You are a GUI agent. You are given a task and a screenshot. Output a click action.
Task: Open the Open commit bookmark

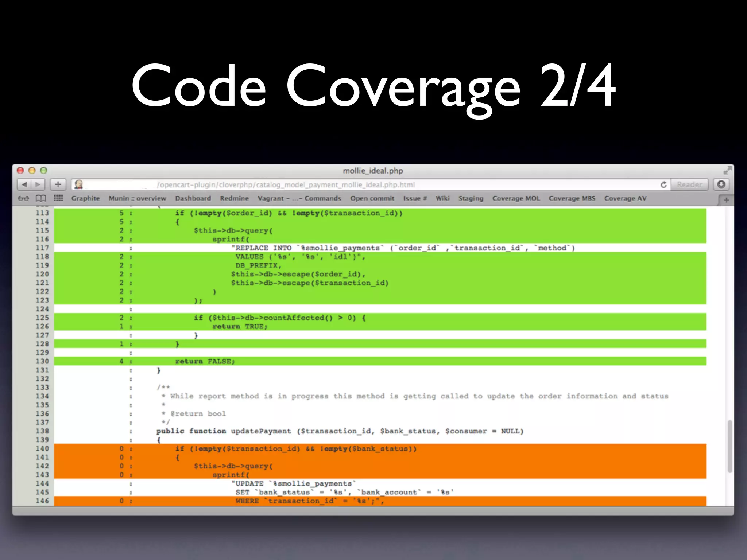point(372,198)
